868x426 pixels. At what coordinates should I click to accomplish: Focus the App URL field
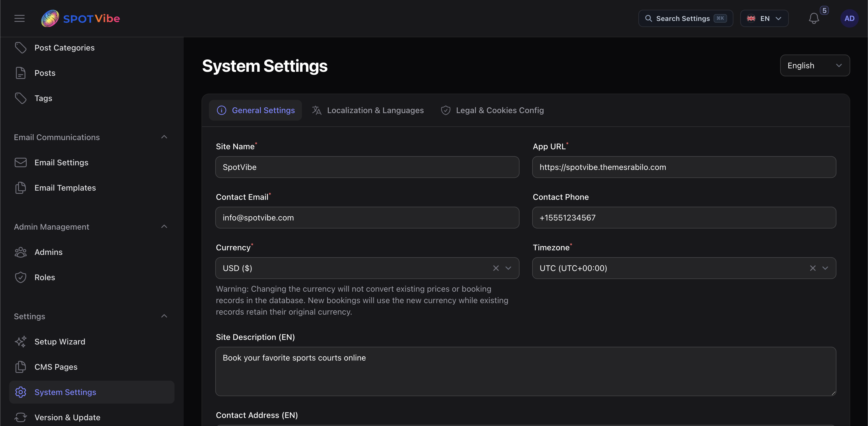tap(684, 167)
